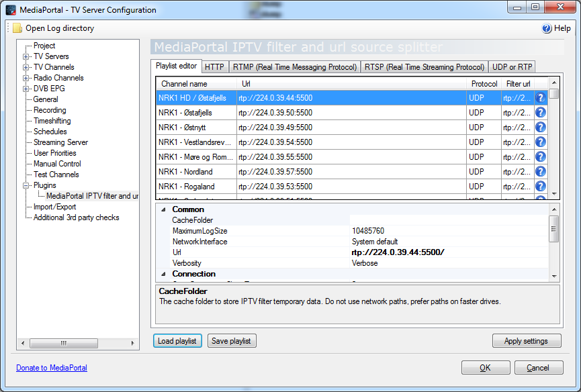Sort by the Protocol column header

484,84
